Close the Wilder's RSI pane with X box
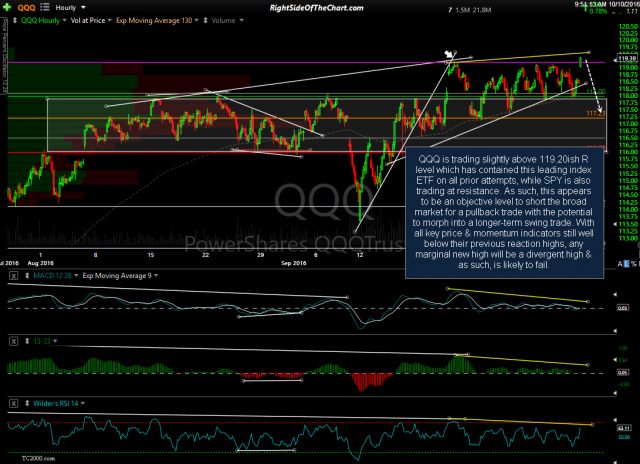This screenshot has width=640, height=464. click(13, 404)
